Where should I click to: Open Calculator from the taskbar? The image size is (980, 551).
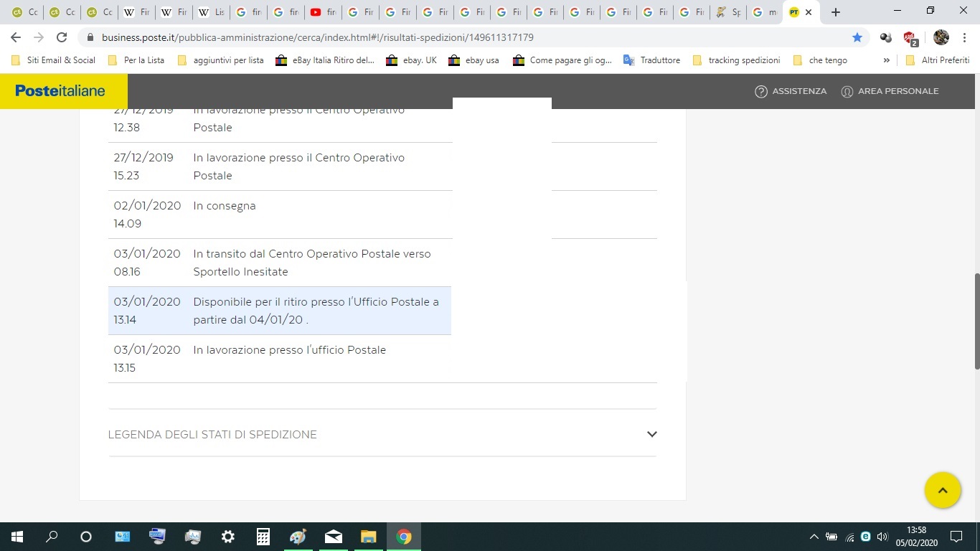coord(263,537)
